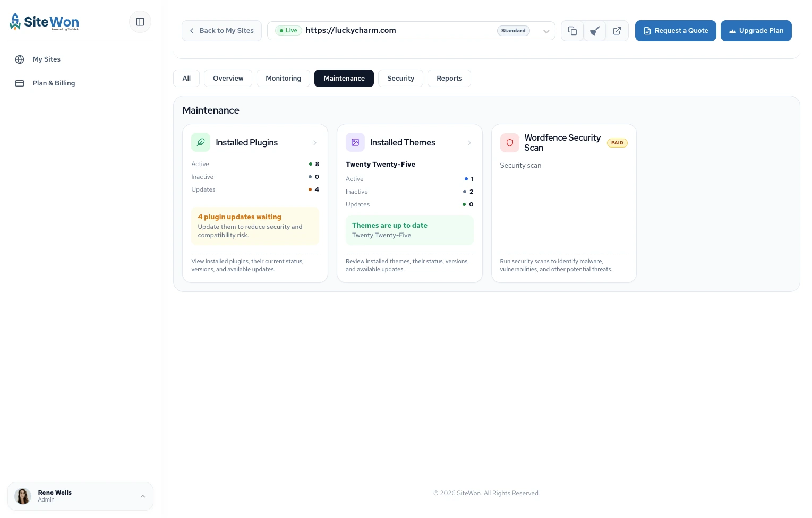The image size is (812, 518).
Task: Click the clear cache broom icon
Action: (x=595, y=31)
